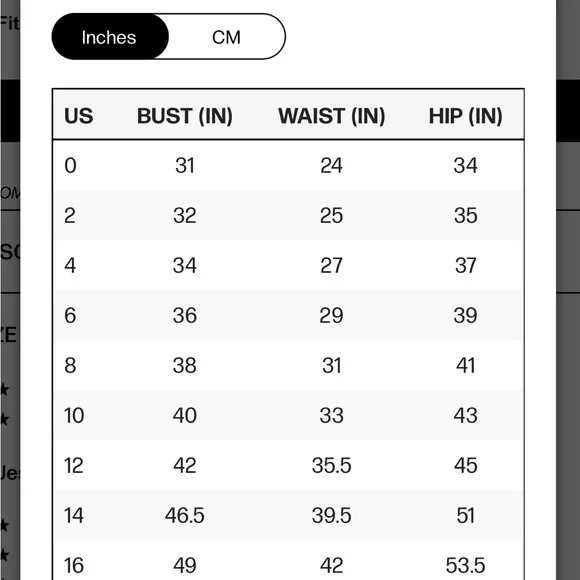This screenshot has height=580, width=580.
Task: Select the US size 12 row label
Action: 74,465
